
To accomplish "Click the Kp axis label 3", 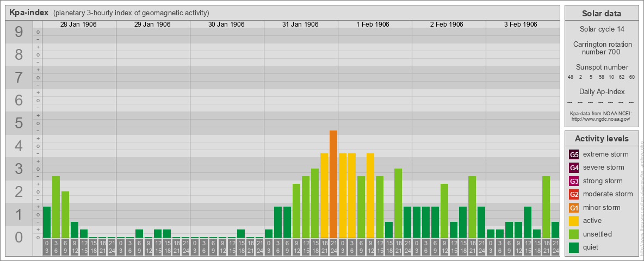I will 18,169.
